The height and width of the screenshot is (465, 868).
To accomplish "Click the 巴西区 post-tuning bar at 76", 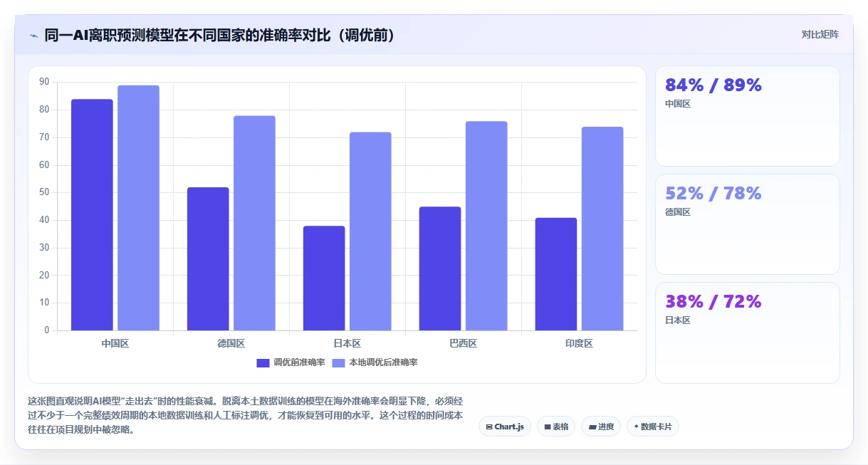I will [486, 226].
